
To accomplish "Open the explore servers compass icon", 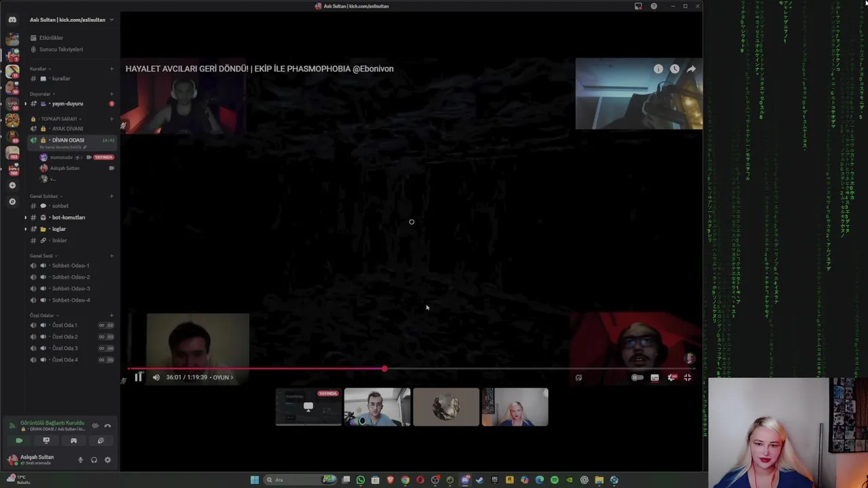I will (x=12, y=201).
